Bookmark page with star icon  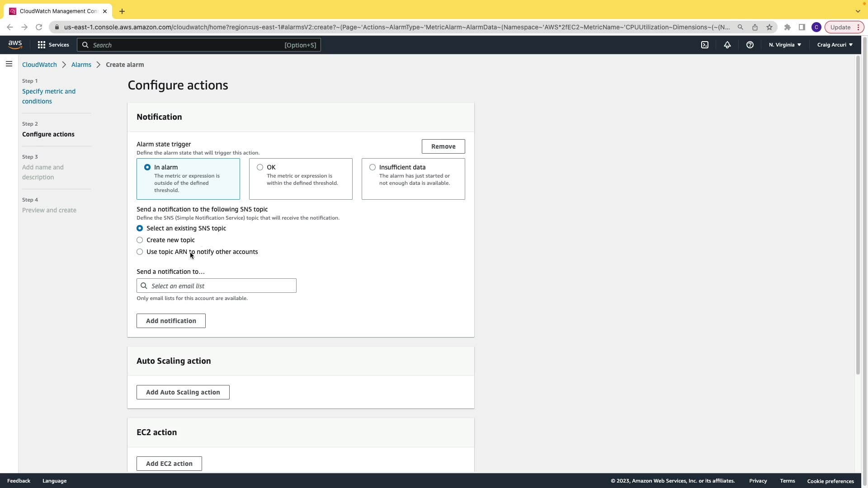(x=769, y=27)
